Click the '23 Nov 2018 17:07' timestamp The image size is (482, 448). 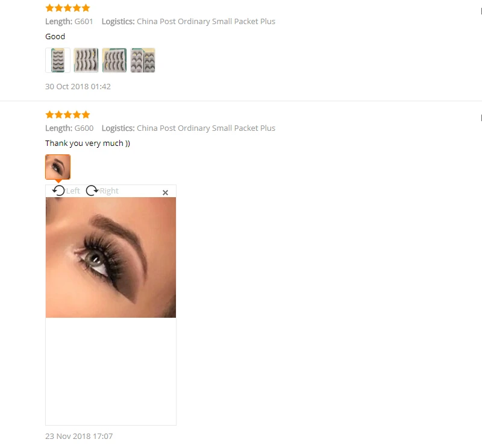(x=79, y=437)
